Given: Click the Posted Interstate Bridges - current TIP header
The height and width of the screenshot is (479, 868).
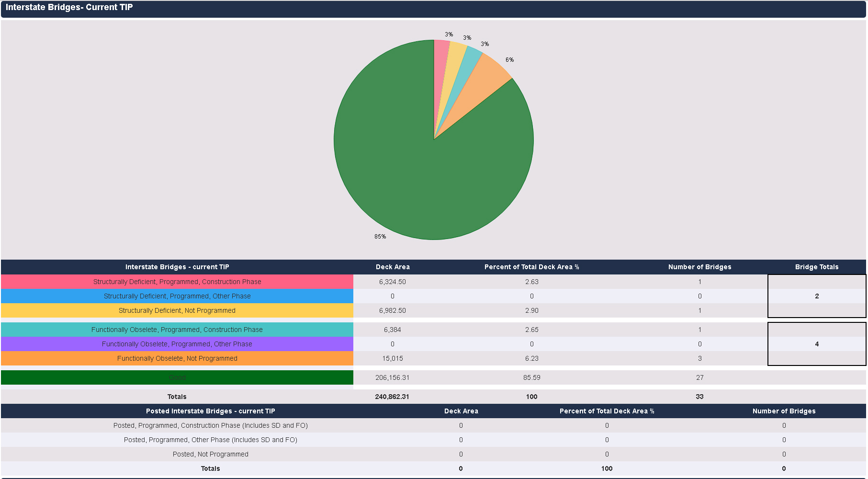Looking at the screenshot, I should tap(210, 411).
